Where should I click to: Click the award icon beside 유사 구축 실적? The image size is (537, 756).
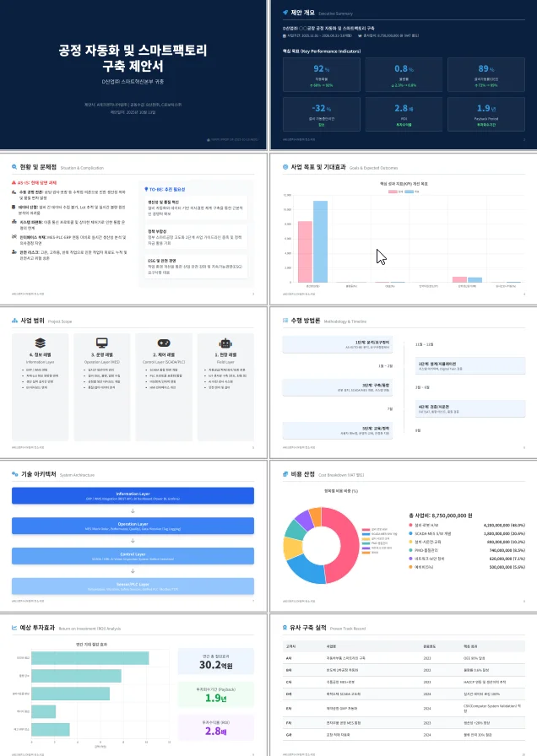pos(285,627)
